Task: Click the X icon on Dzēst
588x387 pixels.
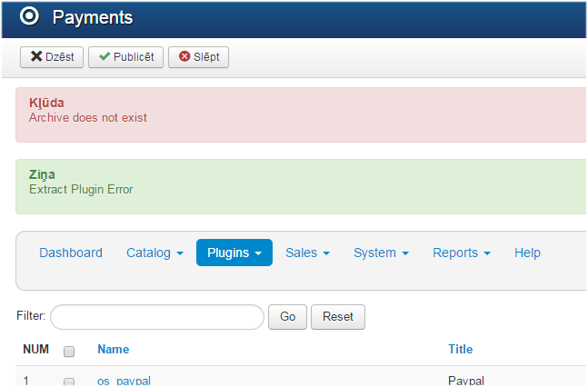Action: 36,56
